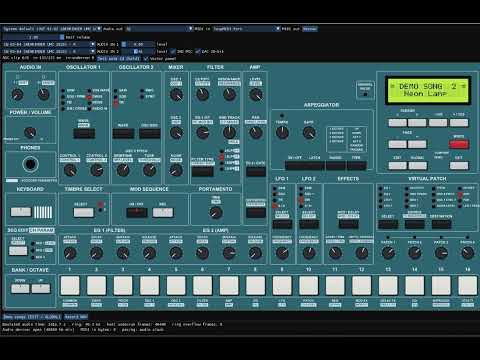Open the AUDIO IN 1 device dropdown

coord(49,44)
